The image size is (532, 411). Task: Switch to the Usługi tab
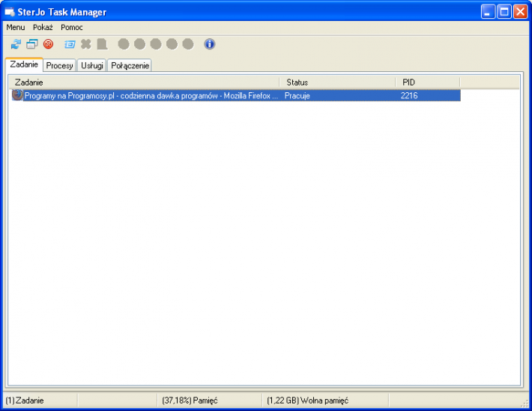(x=92, y=65)
